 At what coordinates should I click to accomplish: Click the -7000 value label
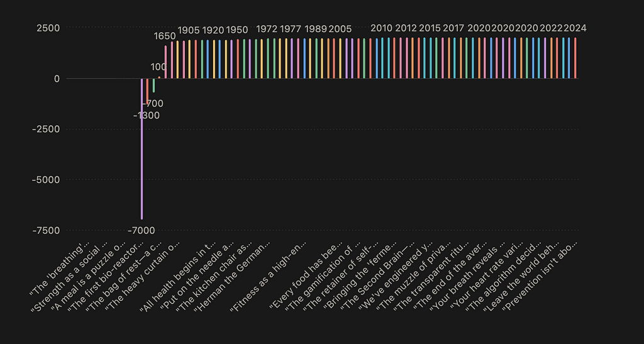pos(141,231)
